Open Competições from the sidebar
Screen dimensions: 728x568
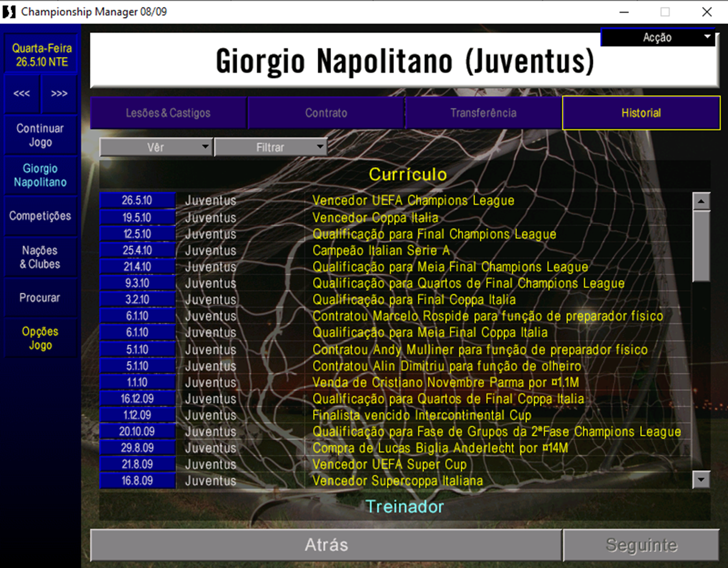(40, 216)
